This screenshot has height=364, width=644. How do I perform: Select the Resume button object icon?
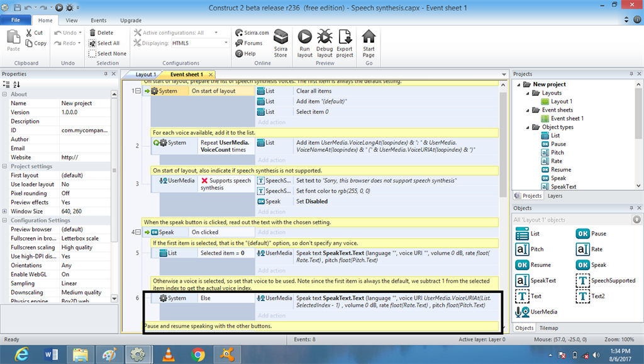coord(522,265)
